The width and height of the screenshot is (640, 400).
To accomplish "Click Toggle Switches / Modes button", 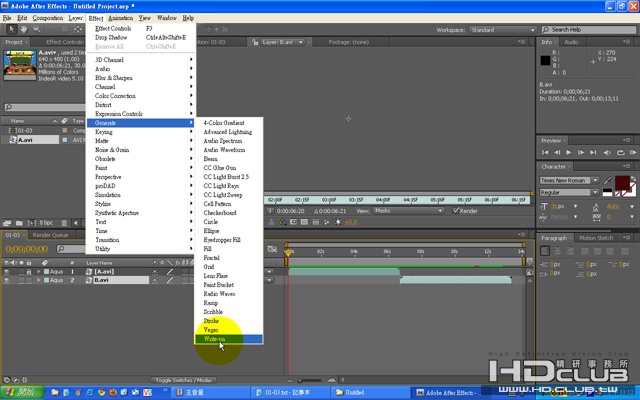I will tap(183, 380).
